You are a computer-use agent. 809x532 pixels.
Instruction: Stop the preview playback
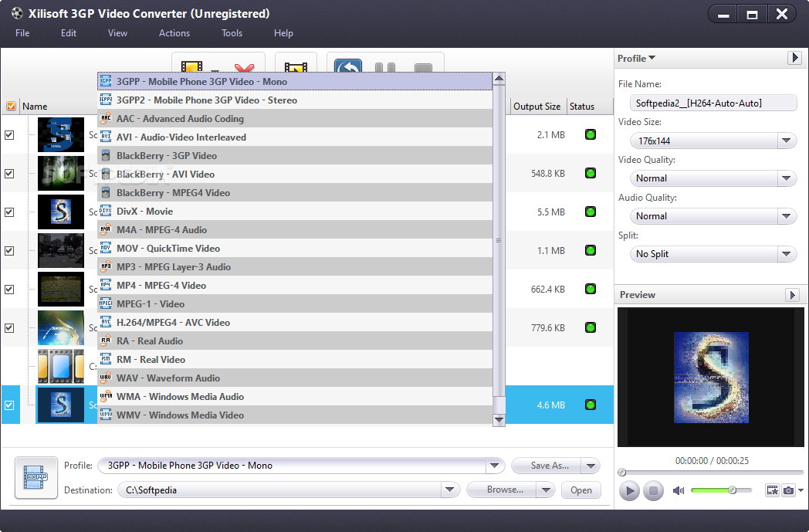[x=653, y=491]
